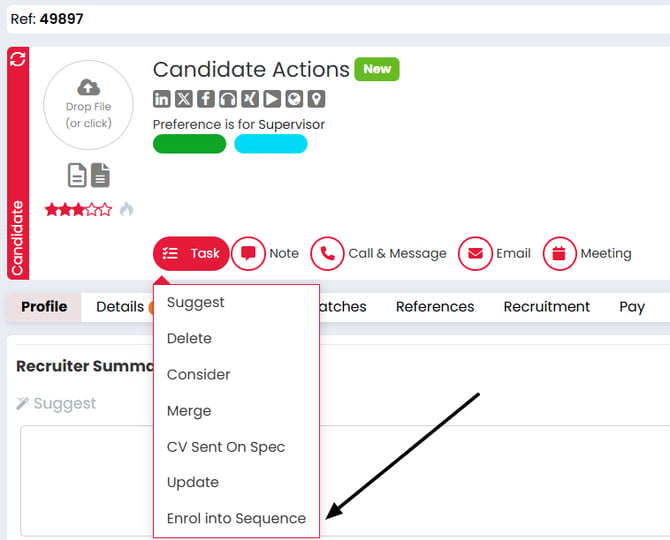670x540 pixels.
Task: Set rating to five stars
Action: (x=106, y=210)
